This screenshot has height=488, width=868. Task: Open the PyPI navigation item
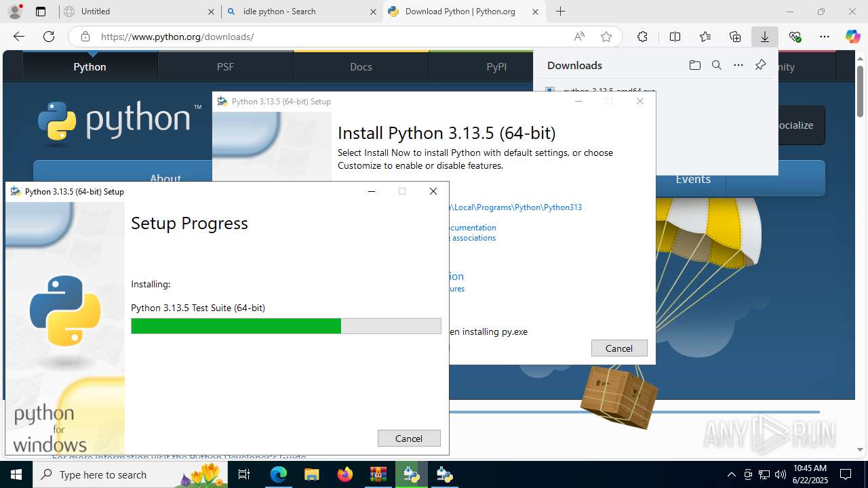pos(496,66)
